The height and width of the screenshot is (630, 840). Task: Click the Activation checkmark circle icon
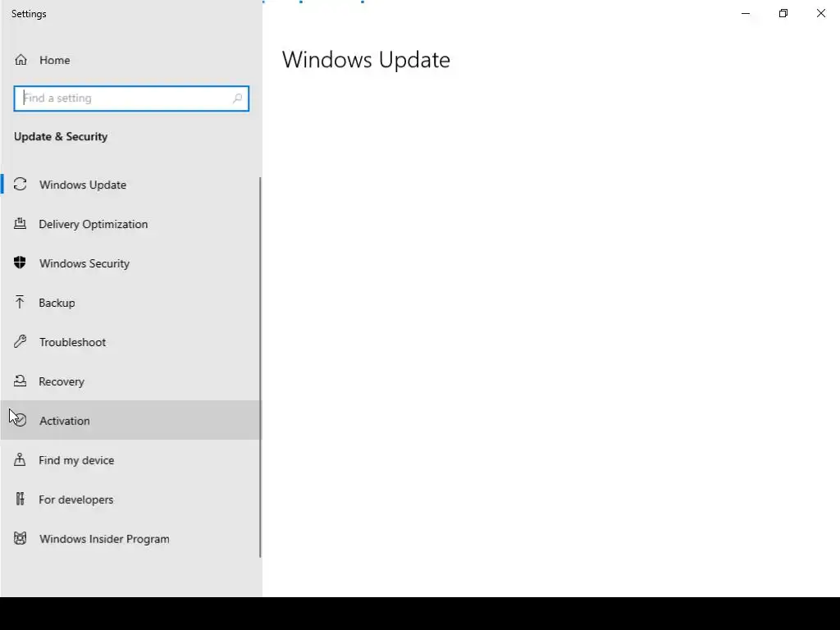pyautogui.click(x=20, y=420)
